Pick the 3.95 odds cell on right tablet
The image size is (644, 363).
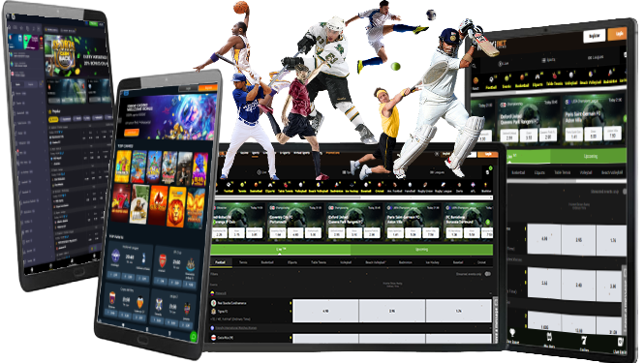point(578,239)
